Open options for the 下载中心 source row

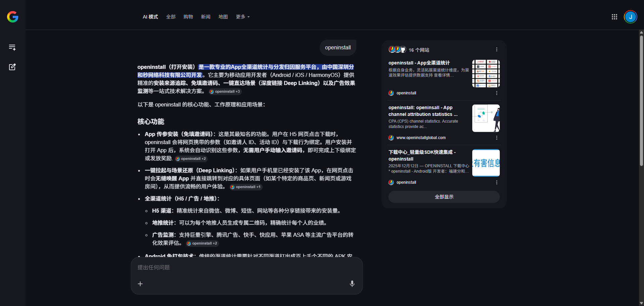click(497, 182)
